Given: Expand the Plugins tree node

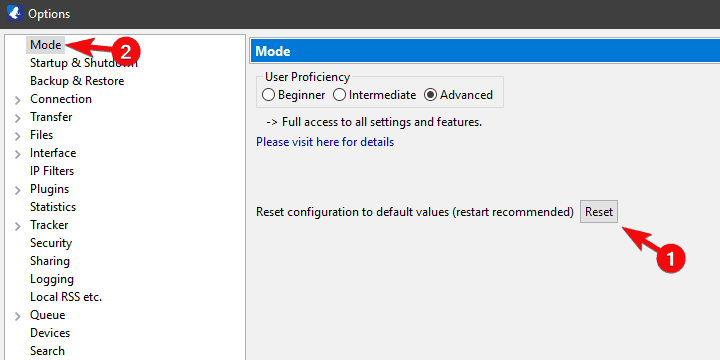Looking at the screenshot, I should click(x=17, y=190).
